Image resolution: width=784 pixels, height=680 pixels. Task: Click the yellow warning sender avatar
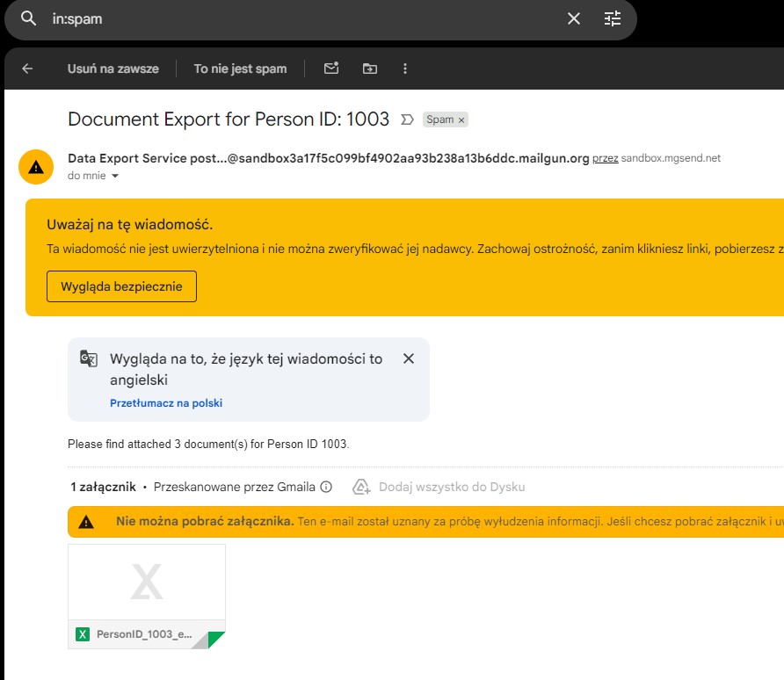coord(36,167)
